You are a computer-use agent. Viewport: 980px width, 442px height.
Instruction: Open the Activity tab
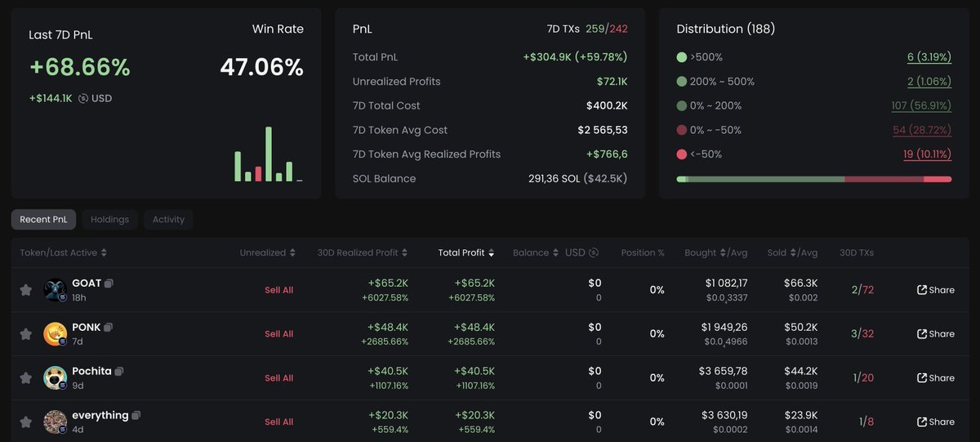(168, 220)
